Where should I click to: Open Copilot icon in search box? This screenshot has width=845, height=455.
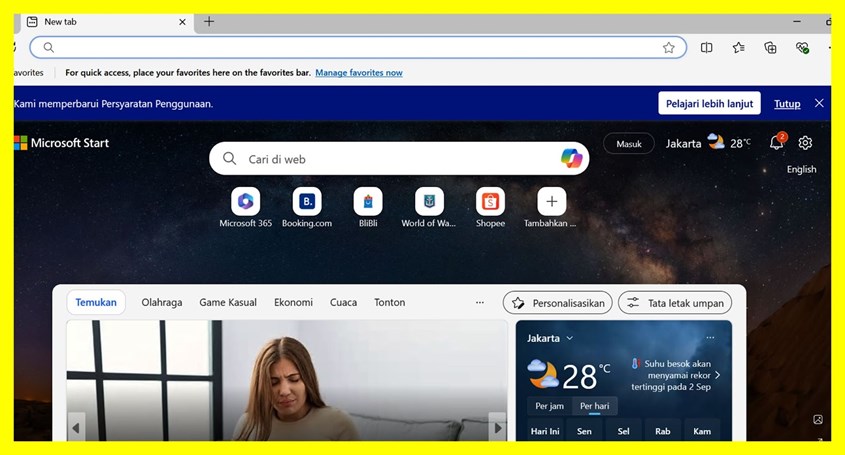(572, 158)
